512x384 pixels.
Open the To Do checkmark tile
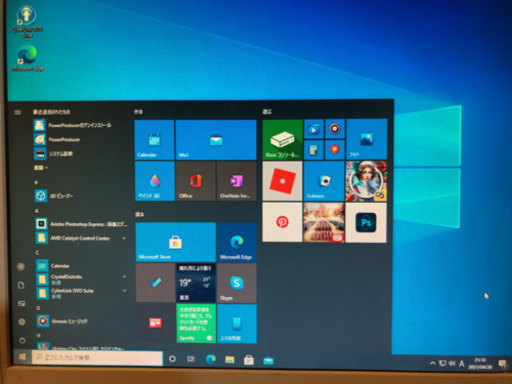pyautogui.click(x=155, y=283)
